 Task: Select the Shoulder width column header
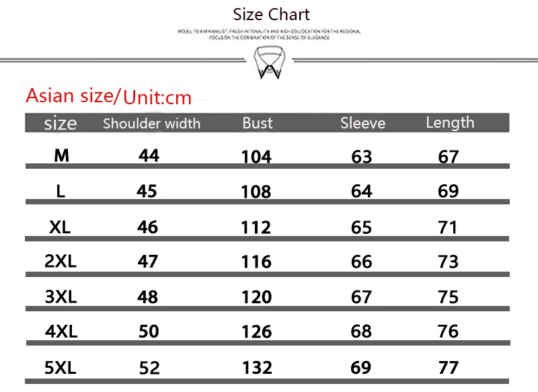click(151, 123)
